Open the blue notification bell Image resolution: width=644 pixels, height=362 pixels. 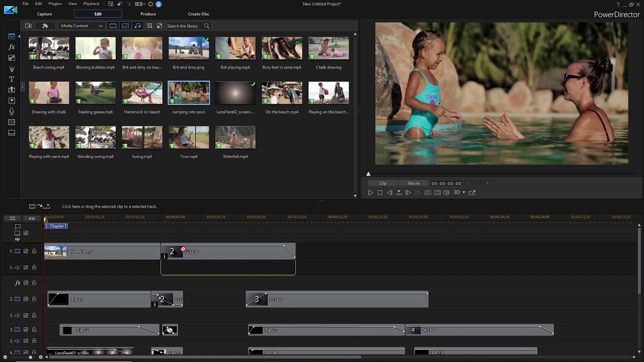tap(158, 4)
